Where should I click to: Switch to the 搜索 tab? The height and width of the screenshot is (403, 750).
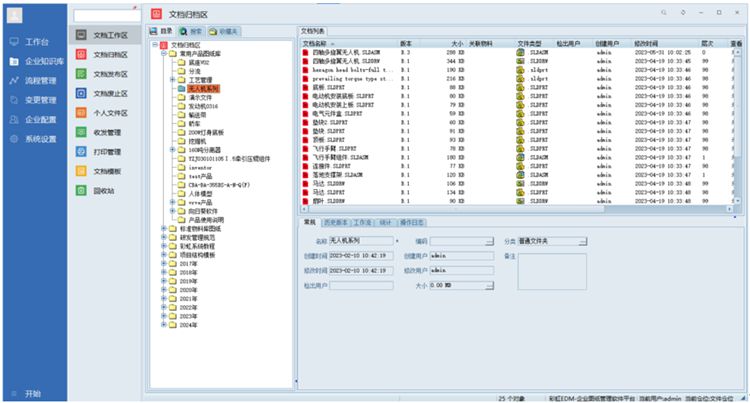(189, 32)
